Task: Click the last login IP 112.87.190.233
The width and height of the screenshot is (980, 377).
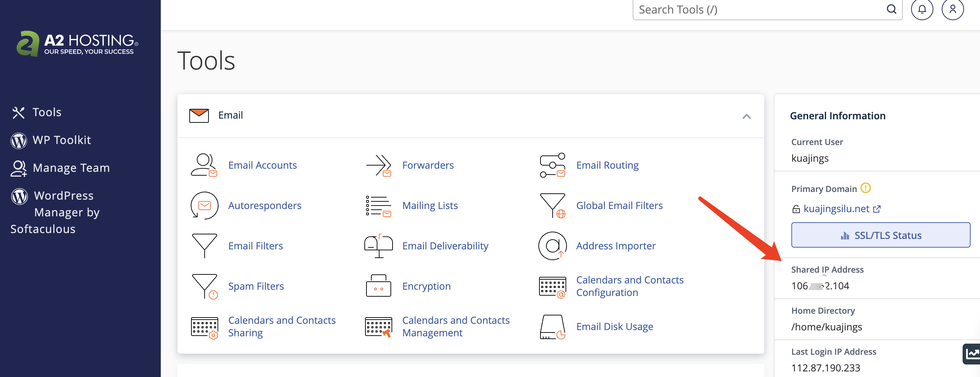Action: point(825,368)
